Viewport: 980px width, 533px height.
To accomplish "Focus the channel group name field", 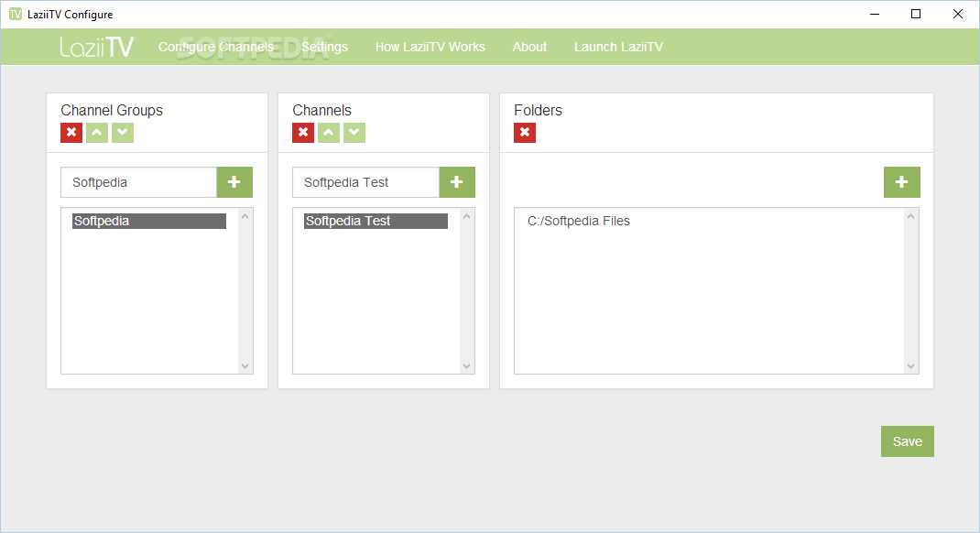I will 138,182.
